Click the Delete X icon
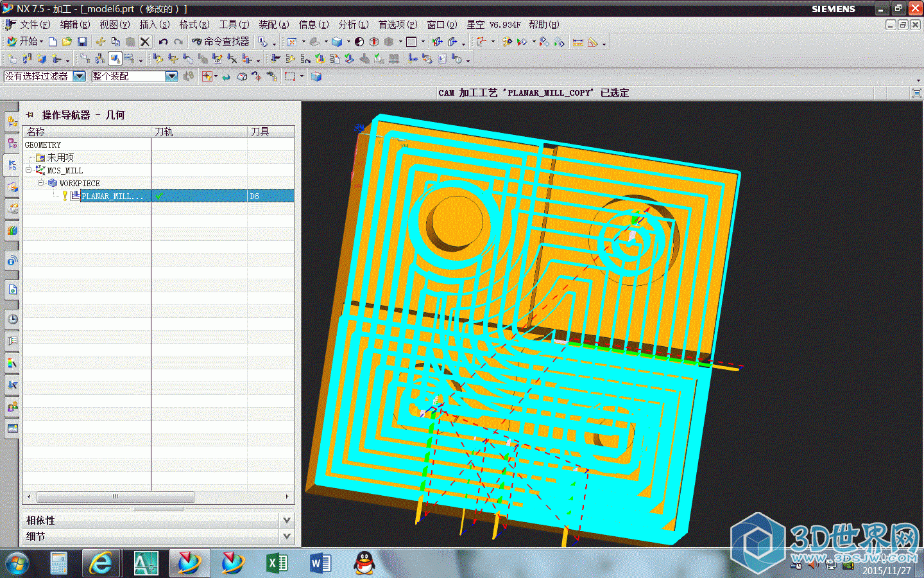Screen dimensions: 924x578 145,42
